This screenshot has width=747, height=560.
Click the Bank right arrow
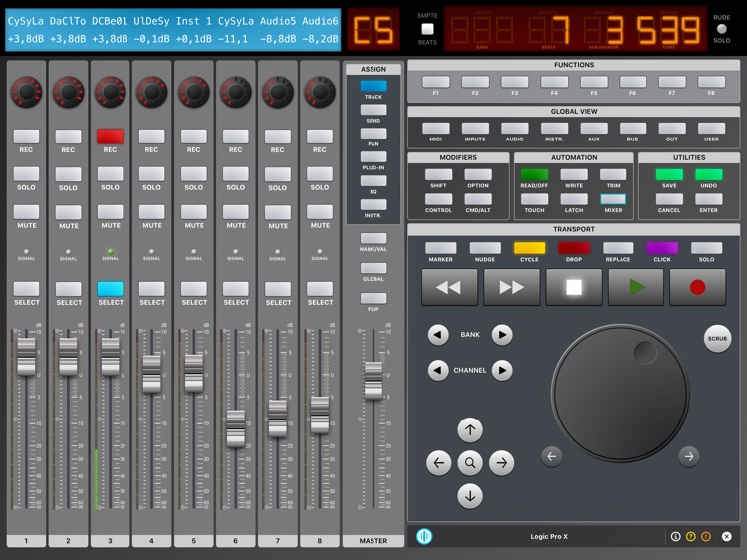(502, 335)
